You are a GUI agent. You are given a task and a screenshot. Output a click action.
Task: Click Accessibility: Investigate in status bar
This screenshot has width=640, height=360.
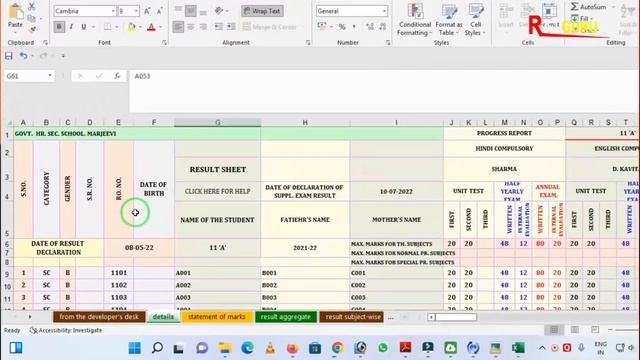66,330
